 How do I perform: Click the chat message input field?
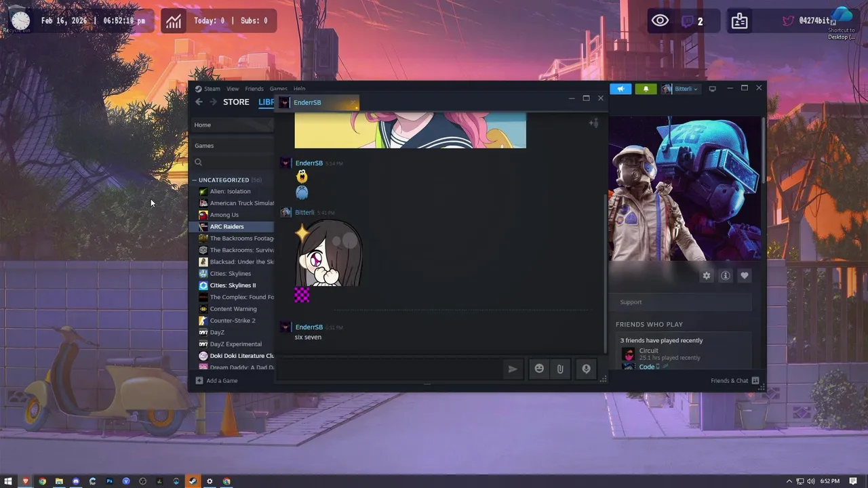point(389,369)
